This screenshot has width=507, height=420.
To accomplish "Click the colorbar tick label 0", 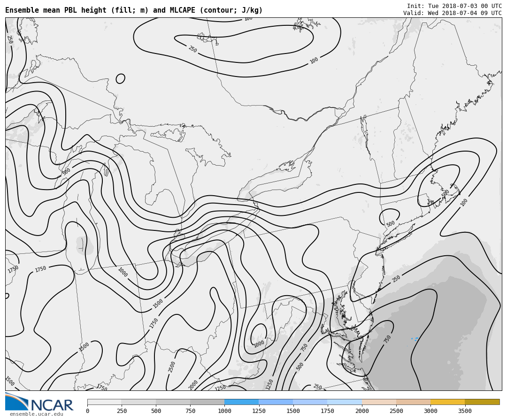I will pos(88,411).
